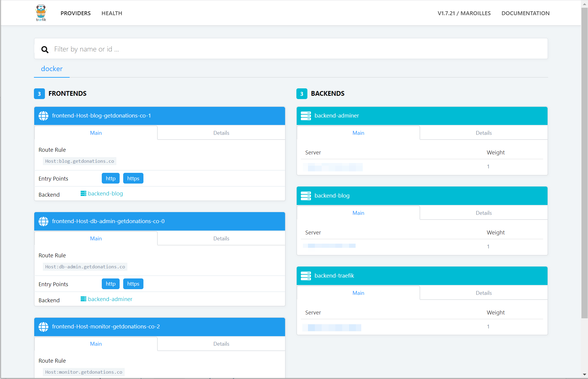
Task: Click the frontend-Host-blog-getdonations-co-1 title
Action: [101, 116]
